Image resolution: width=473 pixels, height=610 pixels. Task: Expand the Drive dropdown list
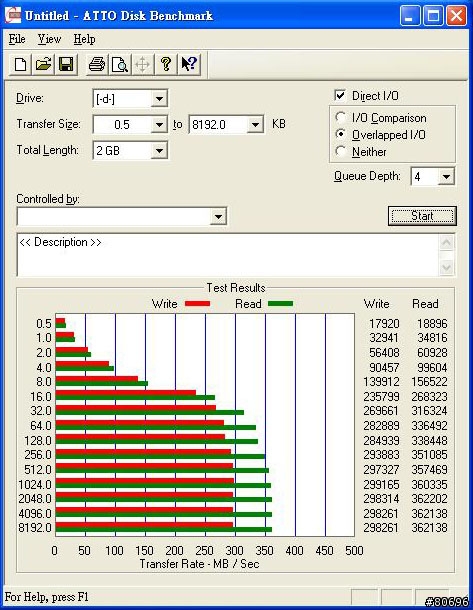tap(159, 99)
